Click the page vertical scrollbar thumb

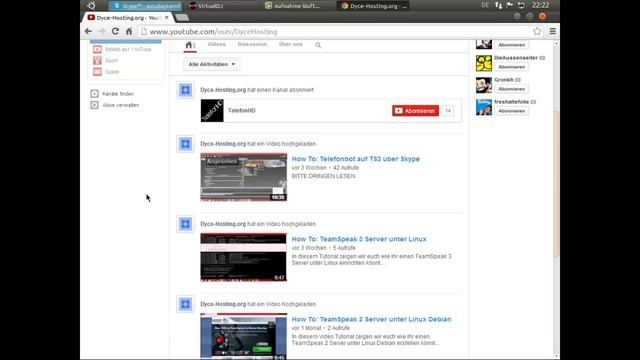pyautogui.click(x=556, y=184)
